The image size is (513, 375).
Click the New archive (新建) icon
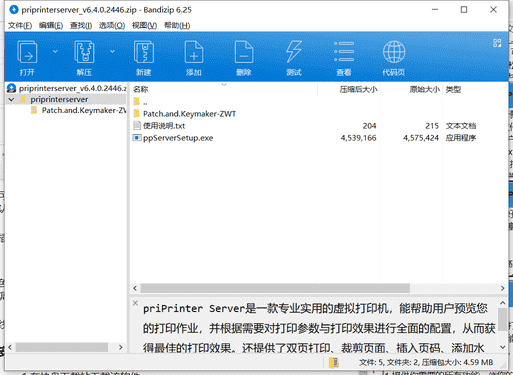144,52
